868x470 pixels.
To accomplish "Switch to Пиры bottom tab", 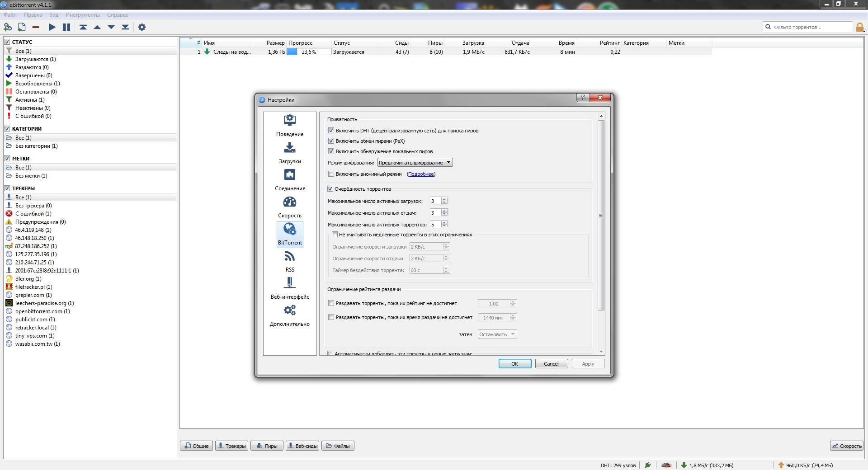I will coord(267,446).
